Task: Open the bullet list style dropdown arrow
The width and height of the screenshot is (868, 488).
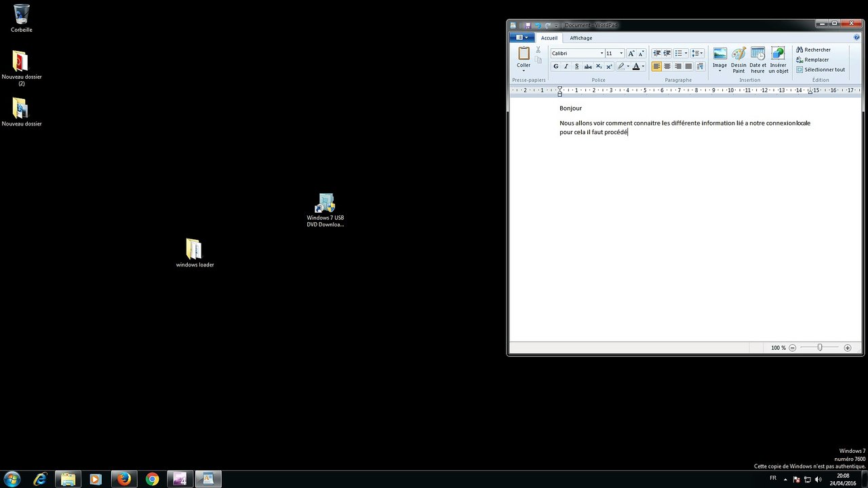Action: point(686,53)
